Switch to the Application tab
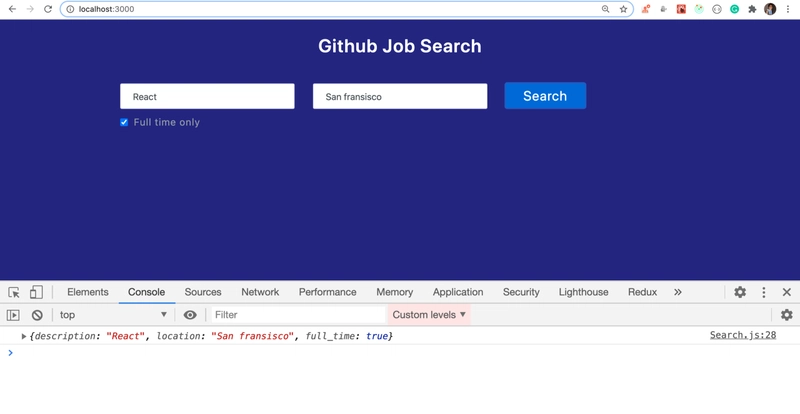The height and width of the screenshot is (414, 800). (458, 292)
